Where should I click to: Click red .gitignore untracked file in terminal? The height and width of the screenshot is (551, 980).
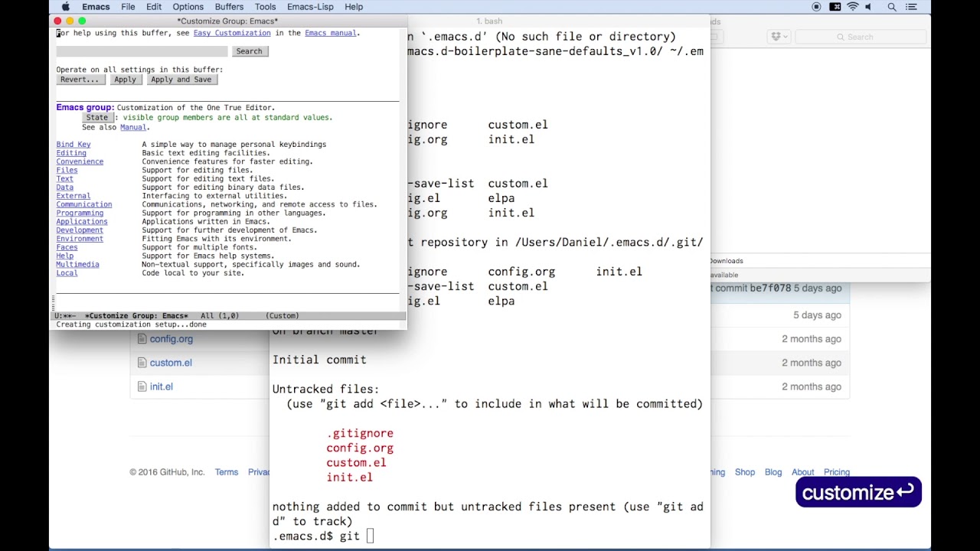point(360,433)
